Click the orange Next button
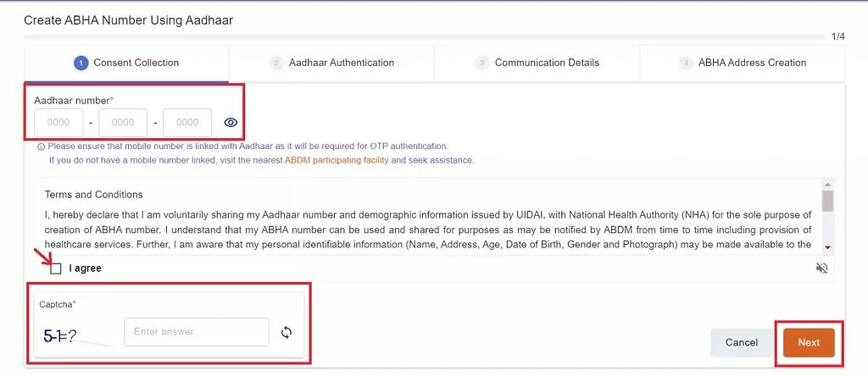This screenshot has height=376, width=868. coord(809,342)
